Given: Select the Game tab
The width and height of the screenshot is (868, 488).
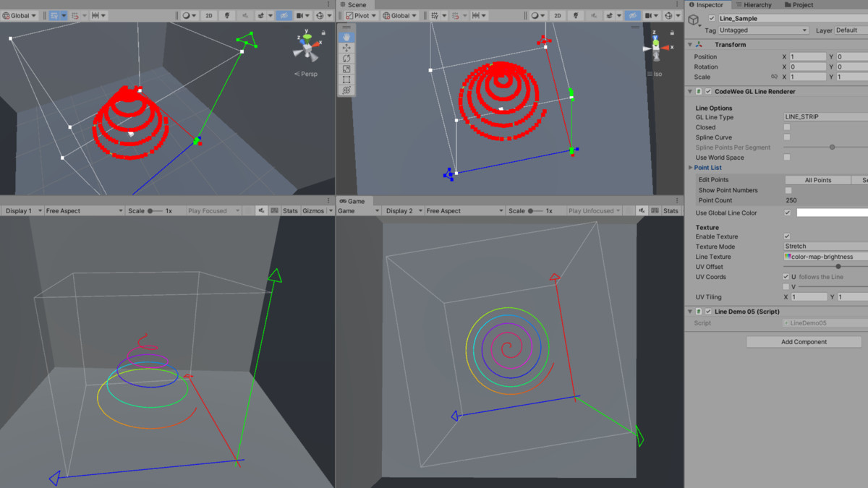Looking at the screenshot, I should tap(354, 201).
